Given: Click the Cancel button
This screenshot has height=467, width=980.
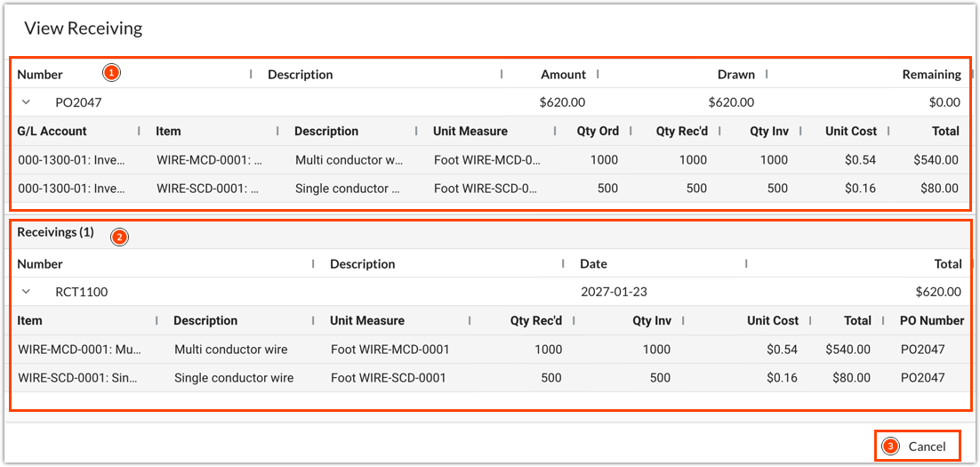Looking at the screenshot, I should [x=927, y=447].
